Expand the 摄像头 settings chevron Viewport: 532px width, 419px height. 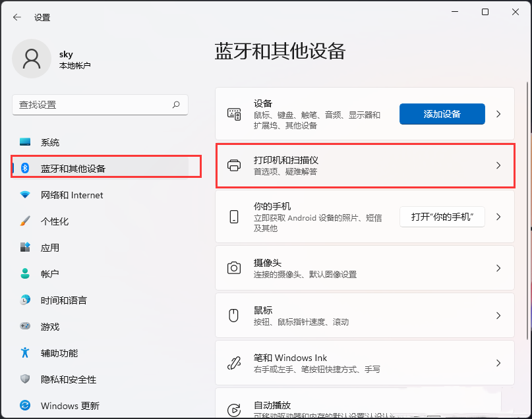point(499,268)
